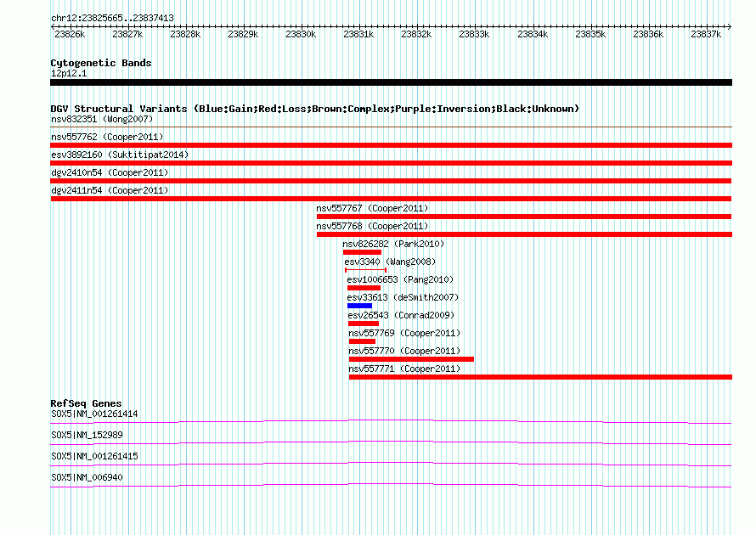This screenshot has height=535, width=756.
Task: Open the esv1006653 (Pang2010) variant label
Action: (x=400, y=279)
